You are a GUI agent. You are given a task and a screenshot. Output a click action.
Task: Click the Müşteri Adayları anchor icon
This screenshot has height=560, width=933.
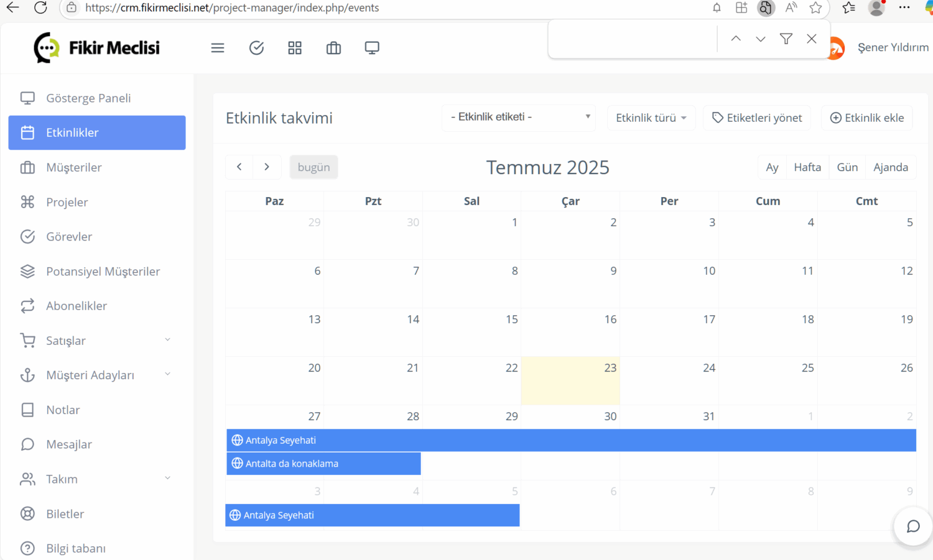pyautogui.click(x=27, y=375)
